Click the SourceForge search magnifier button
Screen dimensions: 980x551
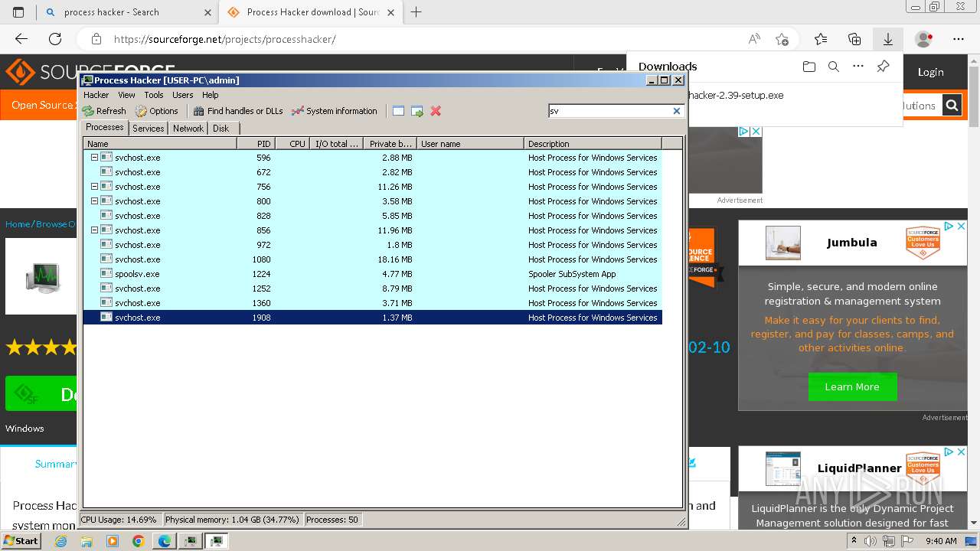952,106
